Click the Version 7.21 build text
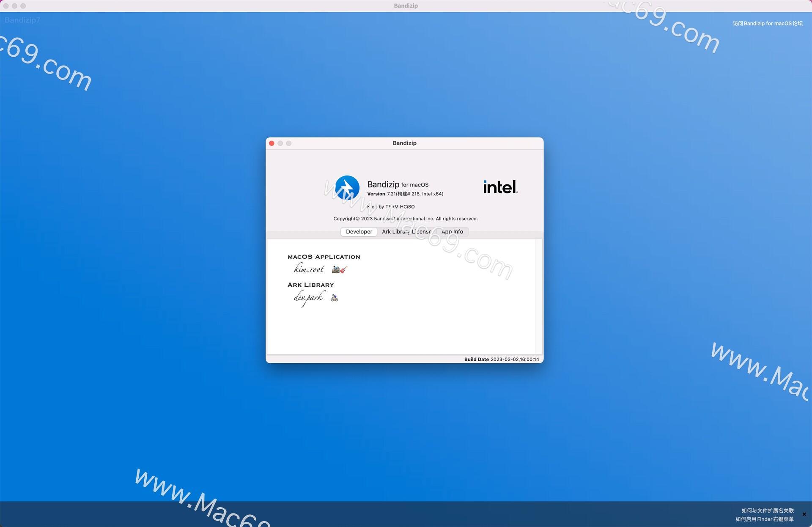This screenshot has height=527, width=812. pyautogui.click(x=405, y=194)
